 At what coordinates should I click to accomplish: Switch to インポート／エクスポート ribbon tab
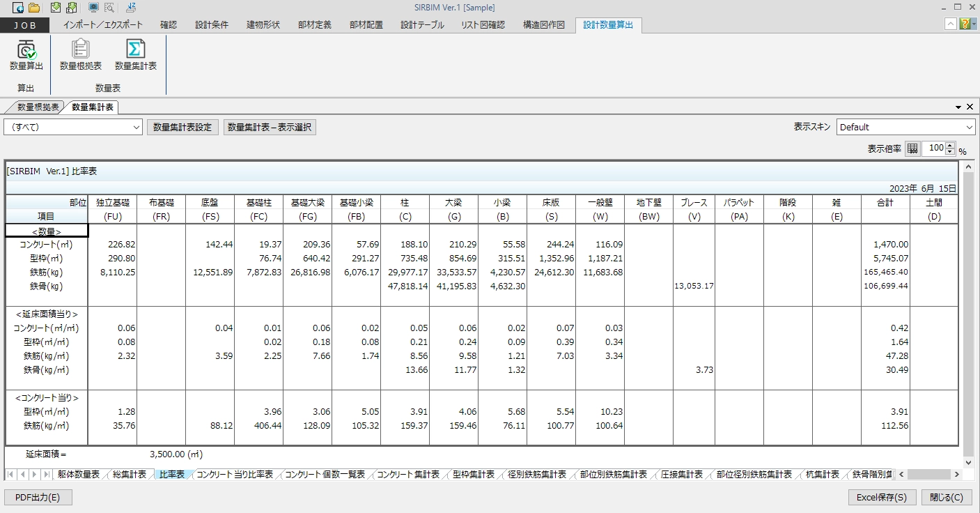(x=103, y=25)
